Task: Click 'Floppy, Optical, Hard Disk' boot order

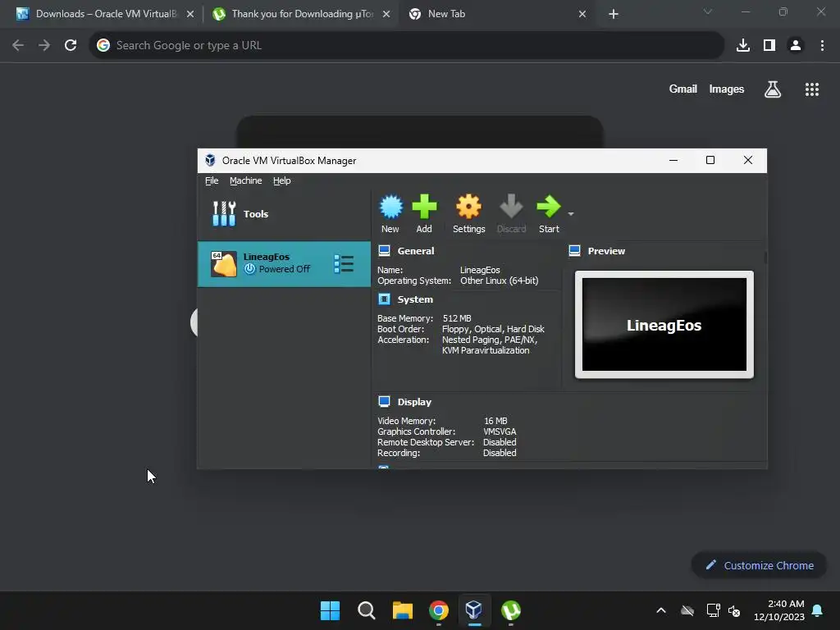Action: pos(493,329)
